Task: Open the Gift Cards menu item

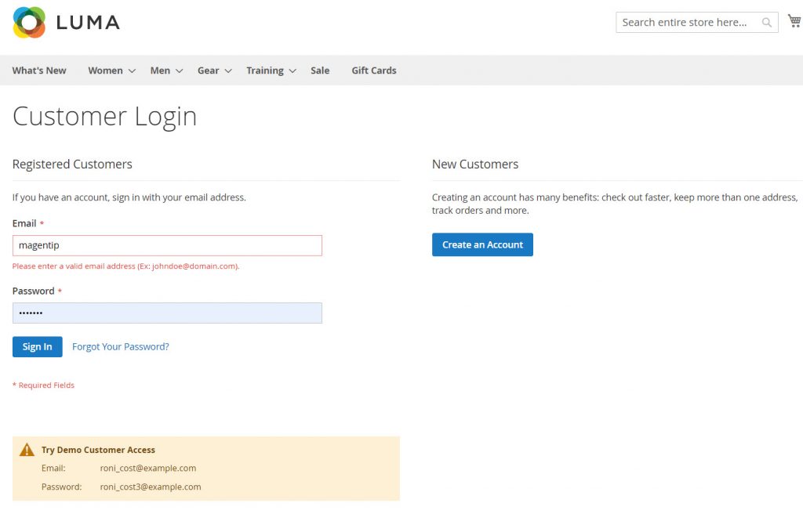Action: point(374,70)
